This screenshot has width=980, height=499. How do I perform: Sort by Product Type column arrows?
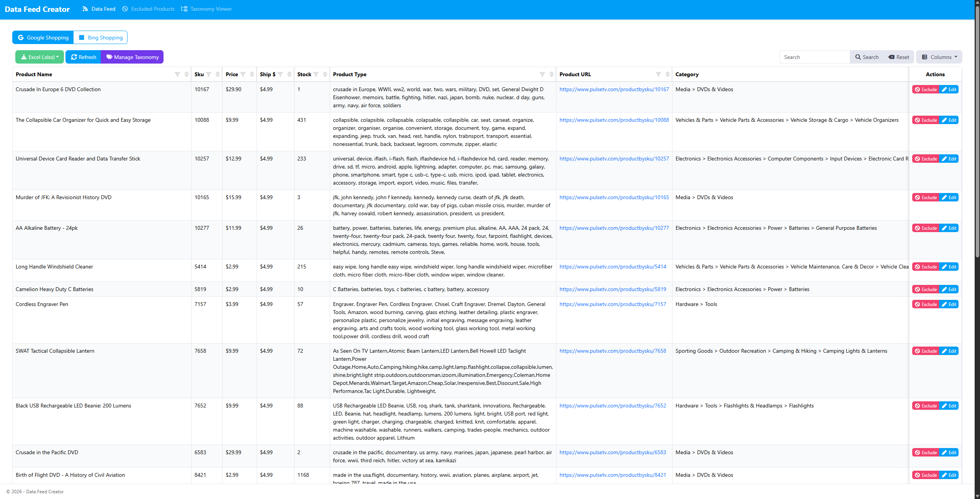(x=551, y=74)
